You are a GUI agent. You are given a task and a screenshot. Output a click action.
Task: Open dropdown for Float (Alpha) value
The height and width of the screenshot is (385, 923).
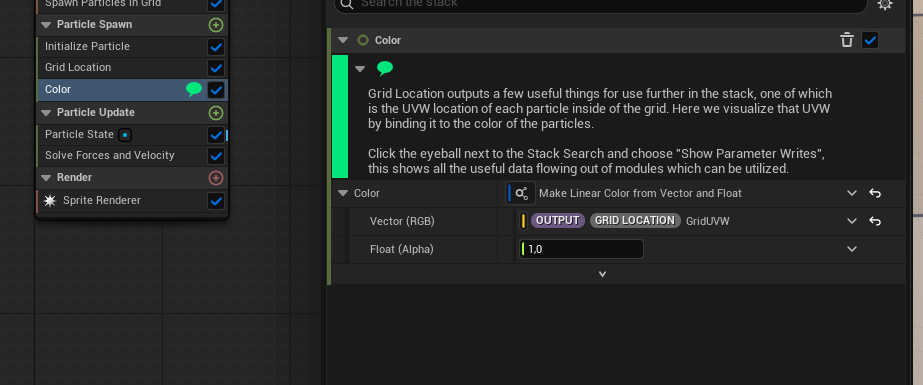pyautogui.click(x=852, y=249)
